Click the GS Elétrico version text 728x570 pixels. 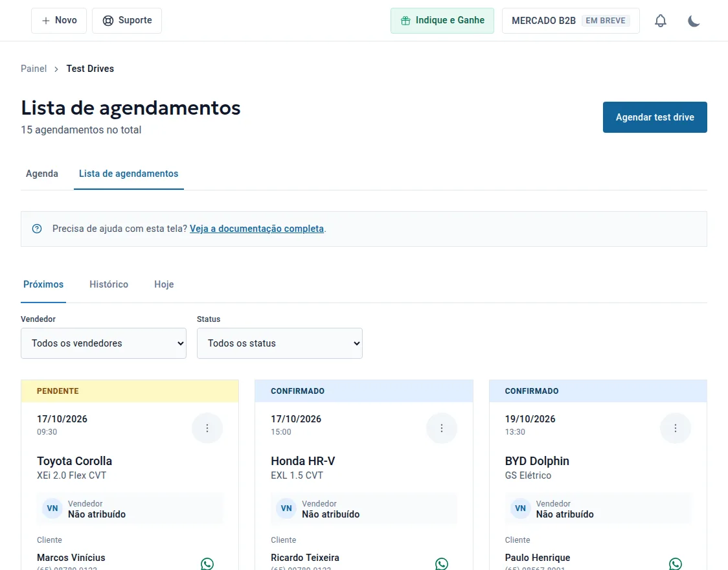click(528, 475)
